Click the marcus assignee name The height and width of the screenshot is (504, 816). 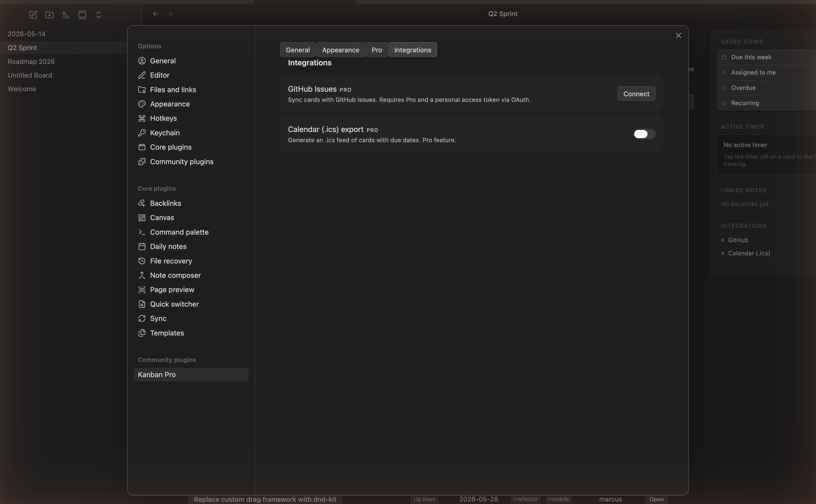coord(610,499)
